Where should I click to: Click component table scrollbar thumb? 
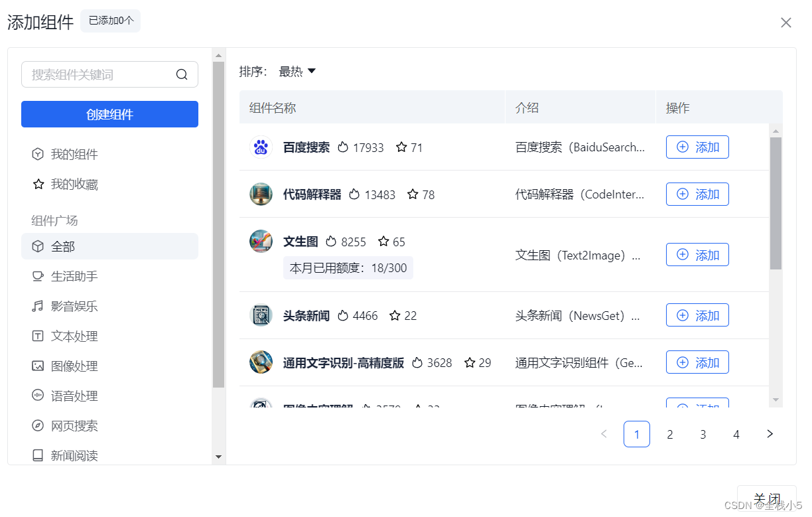776,203
